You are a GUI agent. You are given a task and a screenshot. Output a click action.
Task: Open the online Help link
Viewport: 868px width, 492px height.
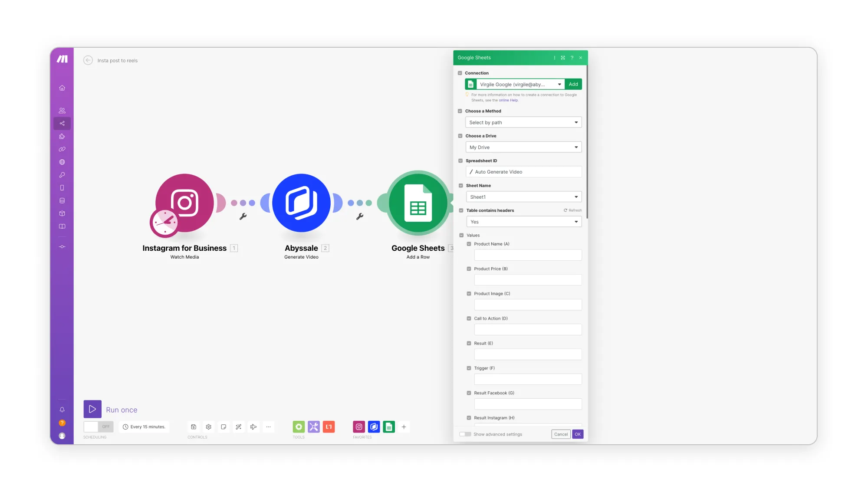(x=508, y=100)
